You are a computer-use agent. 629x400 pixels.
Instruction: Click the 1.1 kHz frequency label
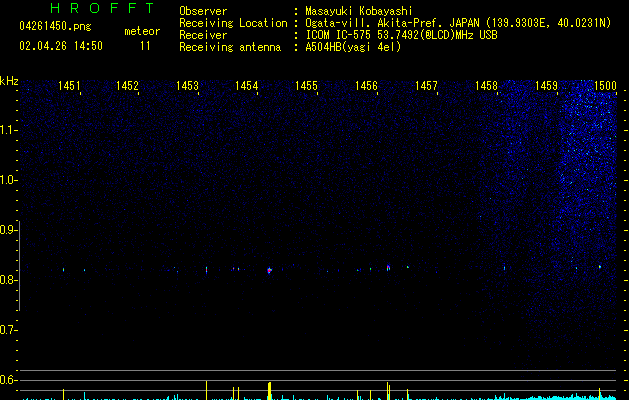(x=8, y=130)
